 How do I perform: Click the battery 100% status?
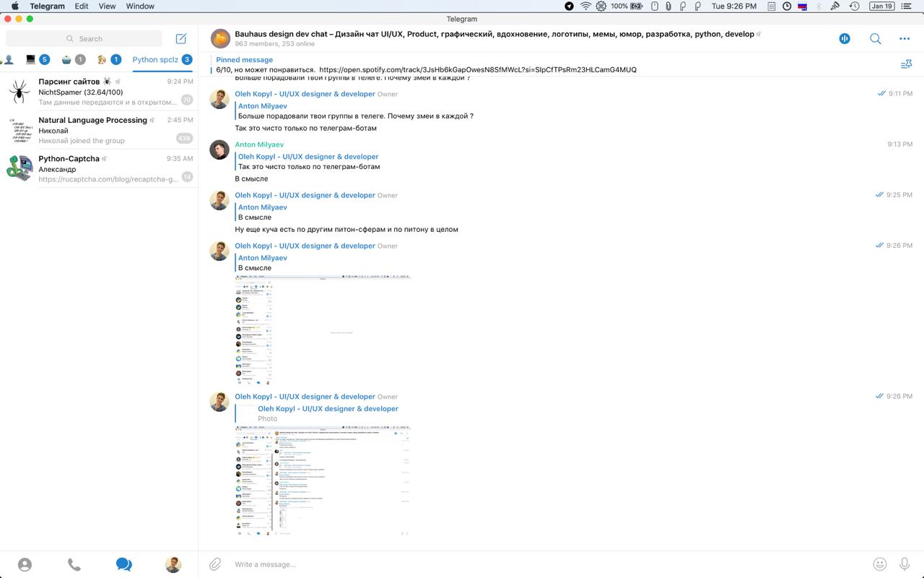point(627,6)
